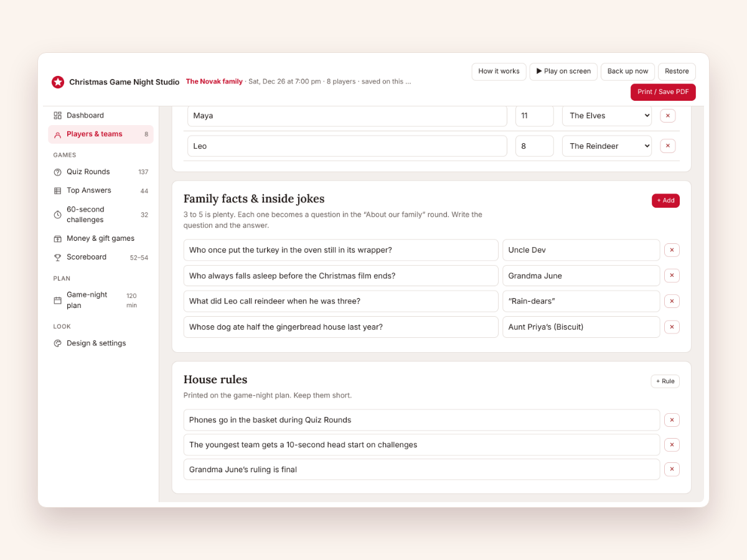Viewport: 747px width, 560px height.
Task: Remove the youngest team head start rule
Action: click(672, 445)
